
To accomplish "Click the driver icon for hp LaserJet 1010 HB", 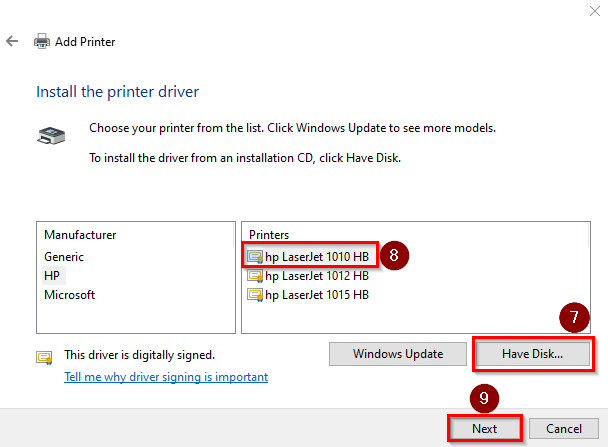I will pos(256,256).
